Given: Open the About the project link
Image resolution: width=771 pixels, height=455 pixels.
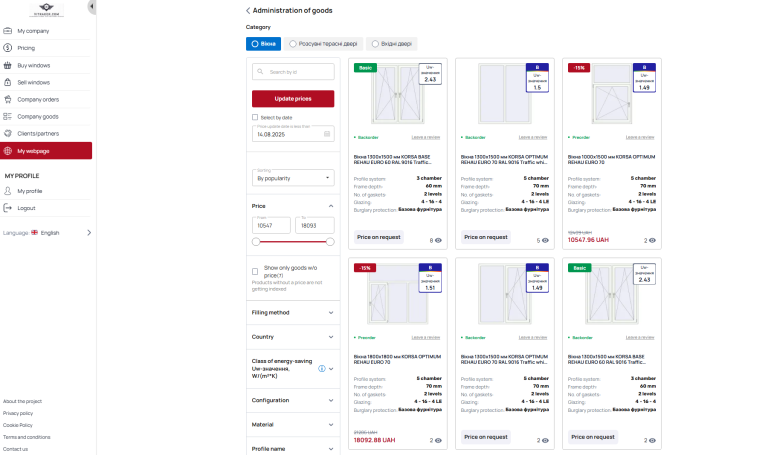Looking at the screenshot, I should coord(22,401).
